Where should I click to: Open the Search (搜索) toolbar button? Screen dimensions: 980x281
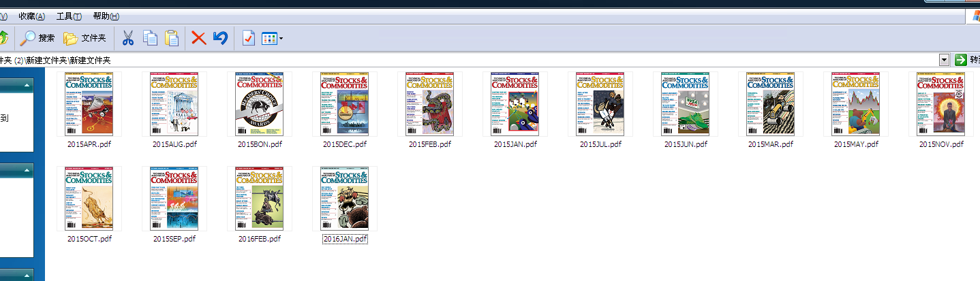(x=37, y=38)
